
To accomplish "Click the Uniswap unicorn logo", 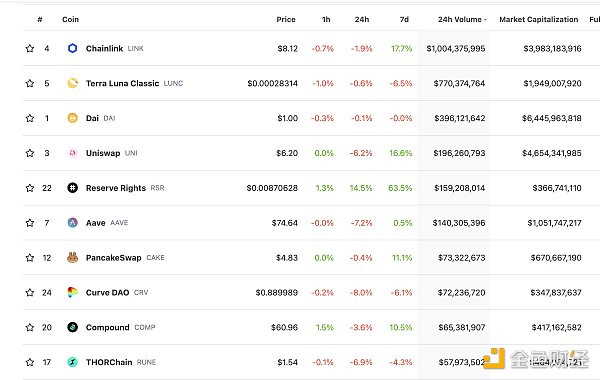I will 72,153.
